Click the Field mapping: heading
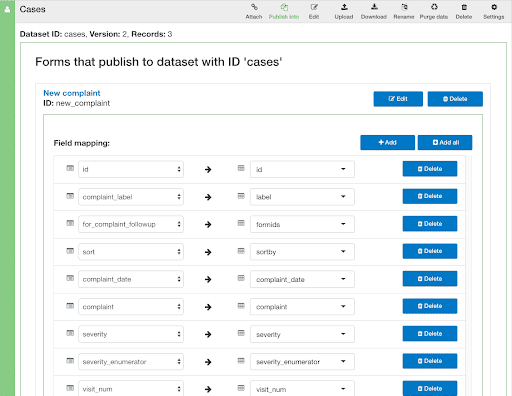This screenshot has width=512, height=396. (82, 143)
